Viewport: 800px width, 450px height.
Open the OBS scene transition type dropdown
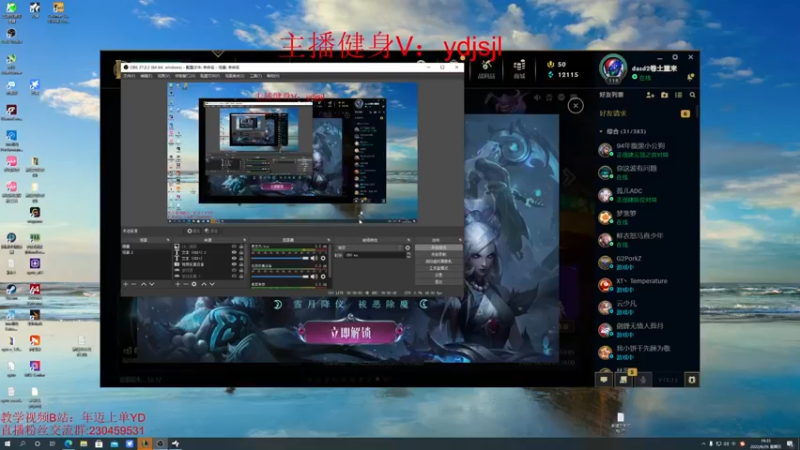coord(369,247)
